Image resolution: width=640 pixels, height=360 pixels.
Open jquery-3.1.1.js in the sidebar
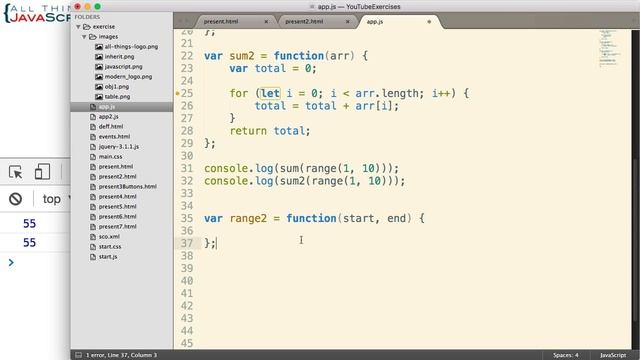pos(118,147)
